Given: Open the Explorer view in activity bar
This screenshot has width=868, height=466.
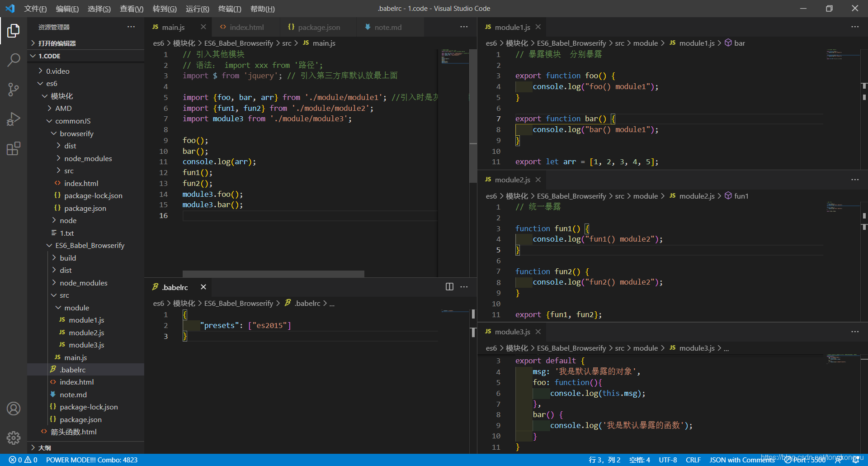Looking at the screenshot, I should coord(14,31).
